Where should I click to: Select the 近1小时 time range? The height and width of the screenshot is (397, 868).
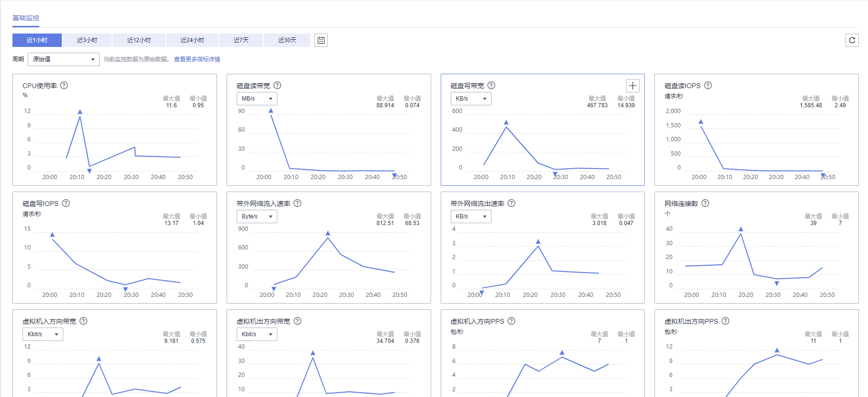[37, 40]
